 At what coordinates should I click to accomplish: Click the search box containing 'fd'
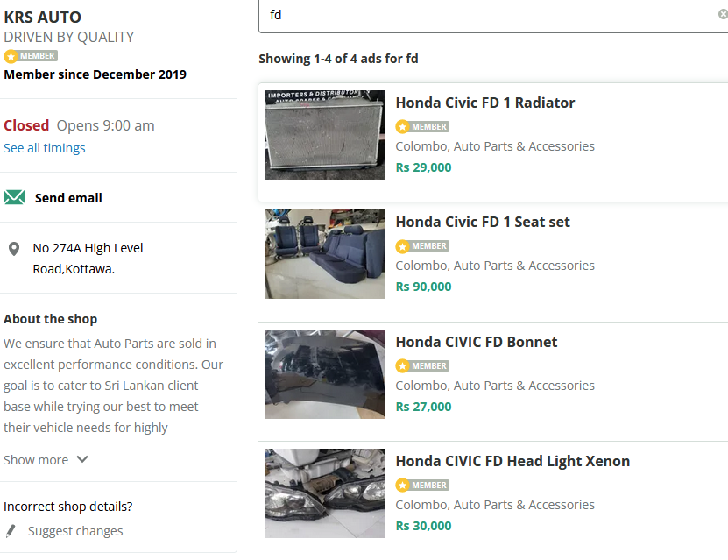[492, 15]
